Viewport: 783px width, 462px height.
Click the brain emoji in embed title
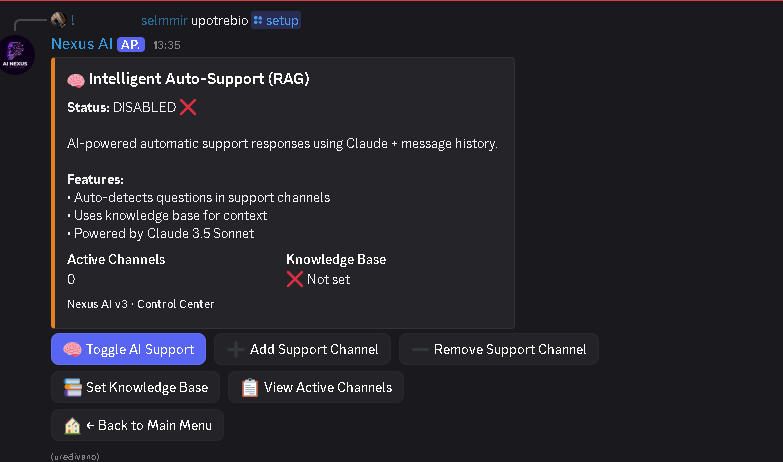(76, 80)
